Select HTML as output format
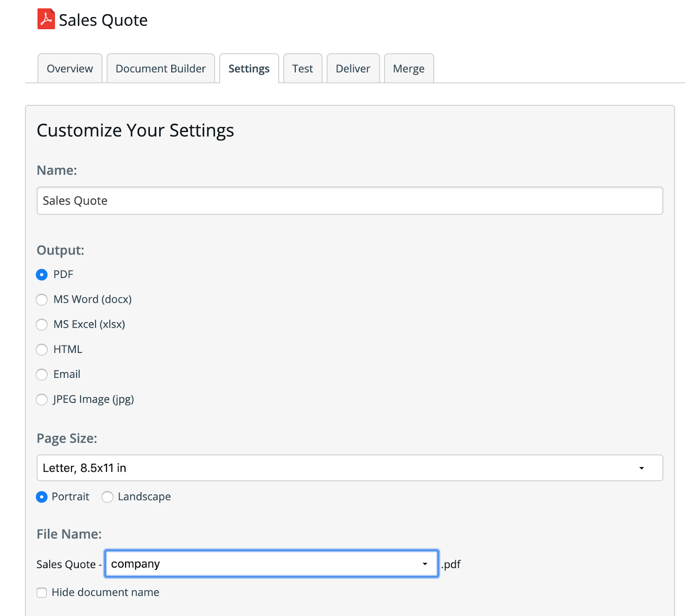Viewport: 685px width, 616px height. [x=42, y=349]
